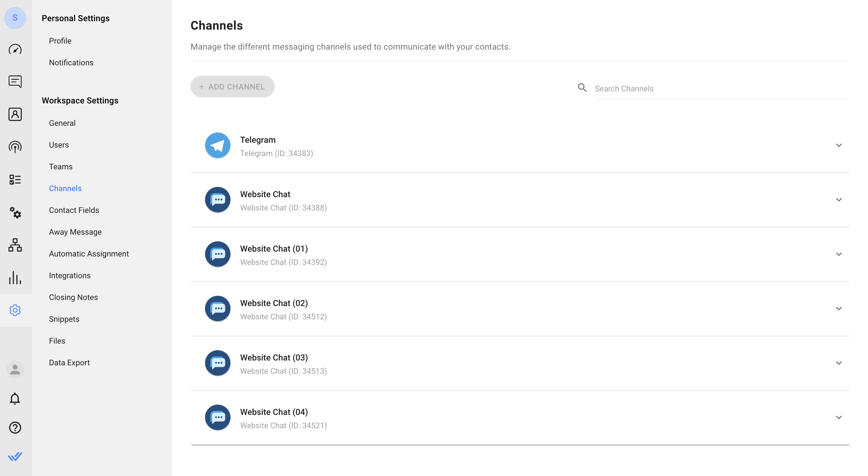Click the text Website Chat (ID: 34513)
This screenshot has width=868, height=476.
(x=283, y=371)
